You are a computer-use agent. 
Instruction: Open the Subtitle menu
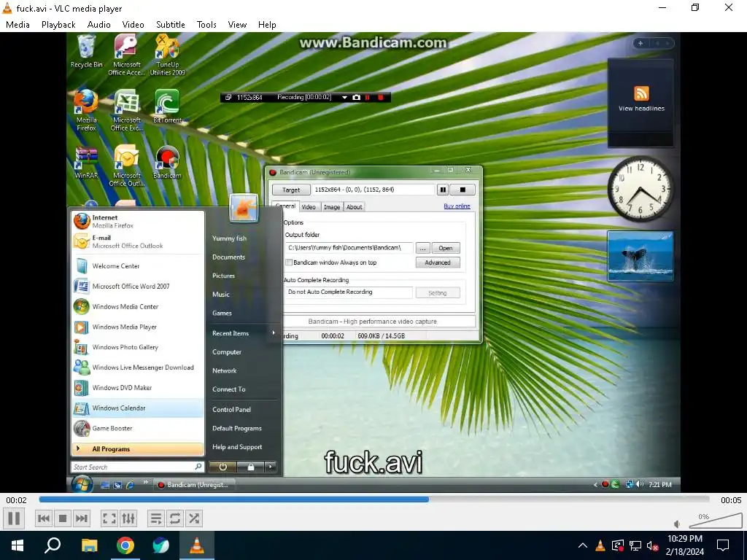click(x=171, y=25)
